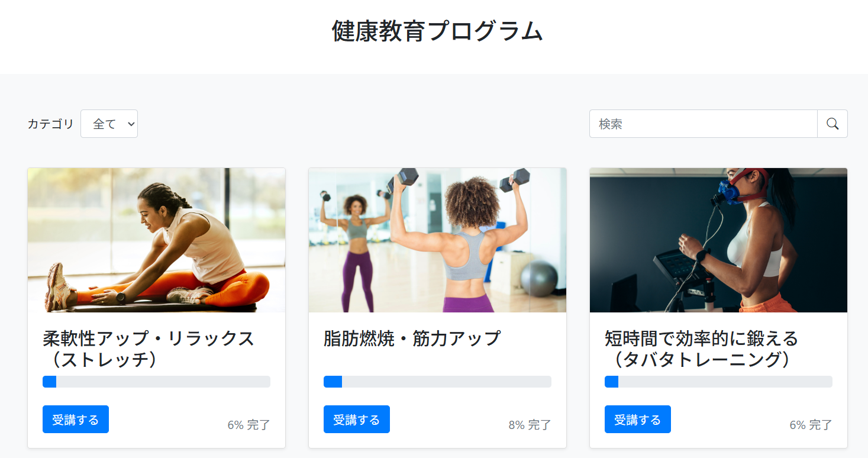Click the magnifying glass search icon
This screenshot has height=458, width=868.
832,124
